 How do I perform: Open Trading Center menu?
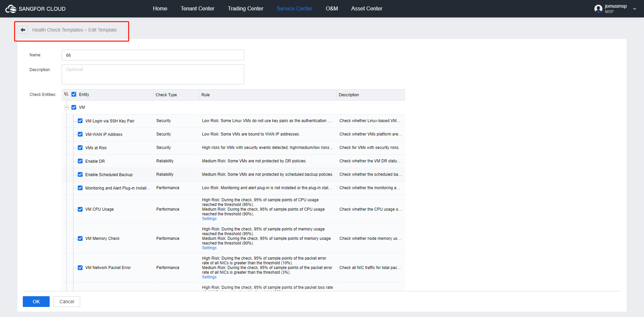(246, 9)
